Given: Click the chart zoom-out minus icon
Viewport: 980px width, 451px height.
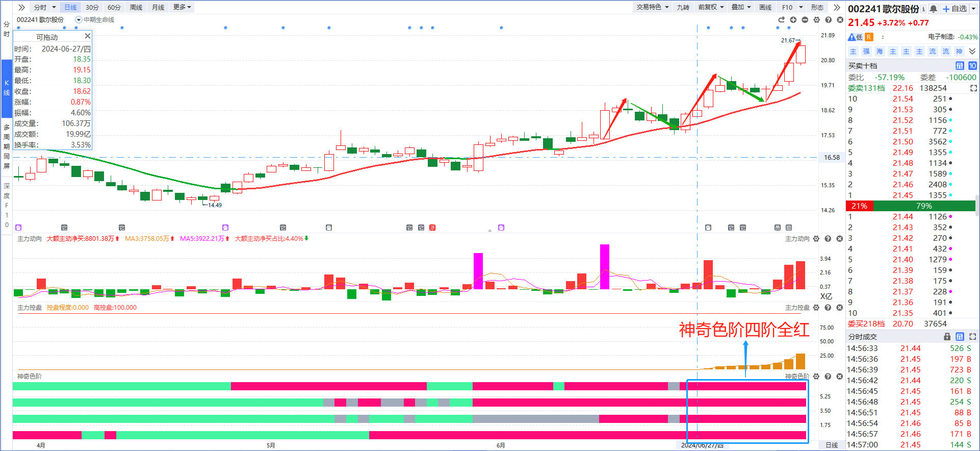Looking at the screenshot, I should (x=805, y=19).
